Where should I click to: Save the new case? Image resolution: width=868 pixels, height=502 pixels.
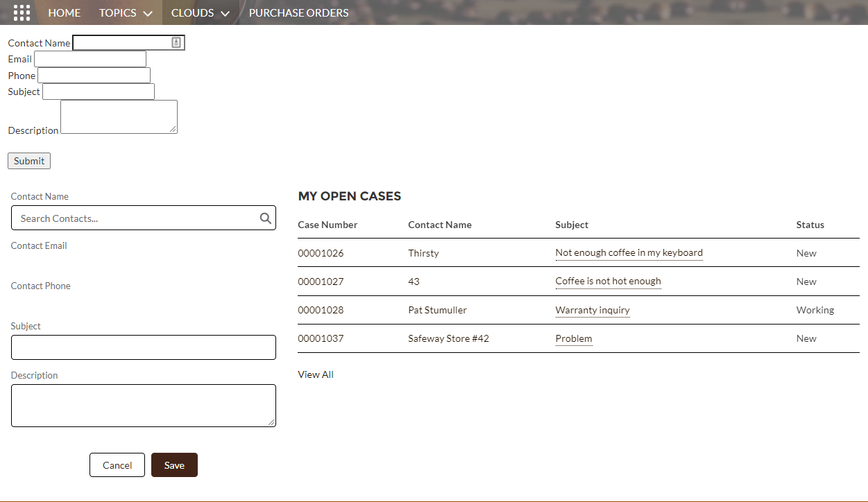[174, 465]
